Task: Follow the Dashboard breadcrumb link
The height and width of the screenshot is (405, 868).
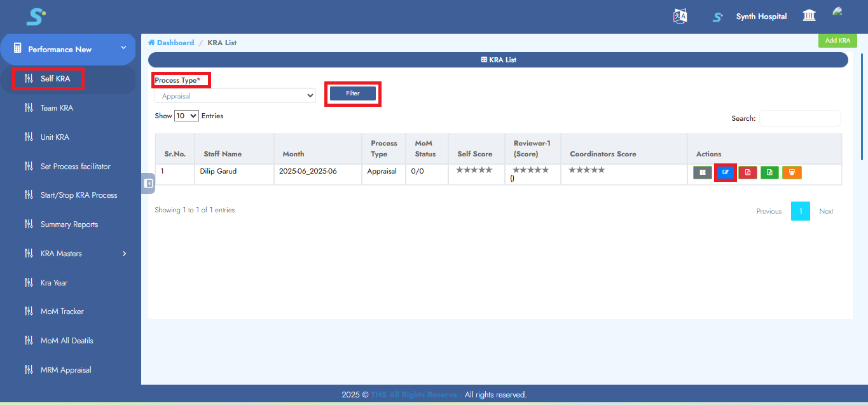Action: pos(175,43)
